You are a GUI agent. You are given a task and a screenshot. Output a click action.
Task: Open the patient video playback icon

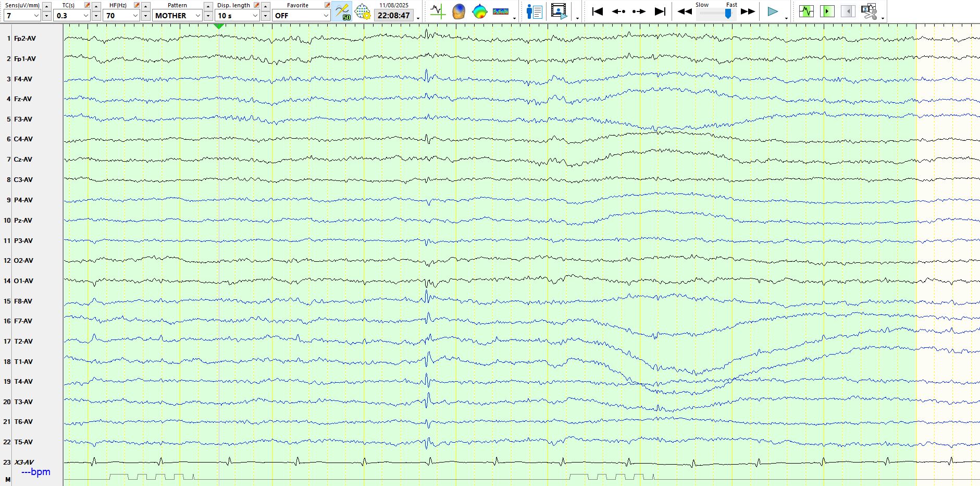tap(559, 11)
